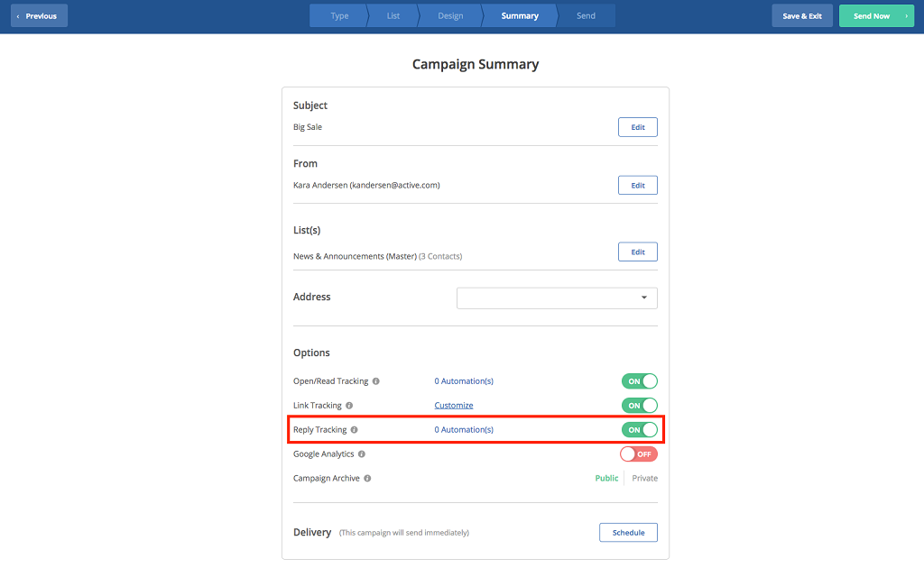Turn off Open/Read Tracking toggle

click(638, 381)
